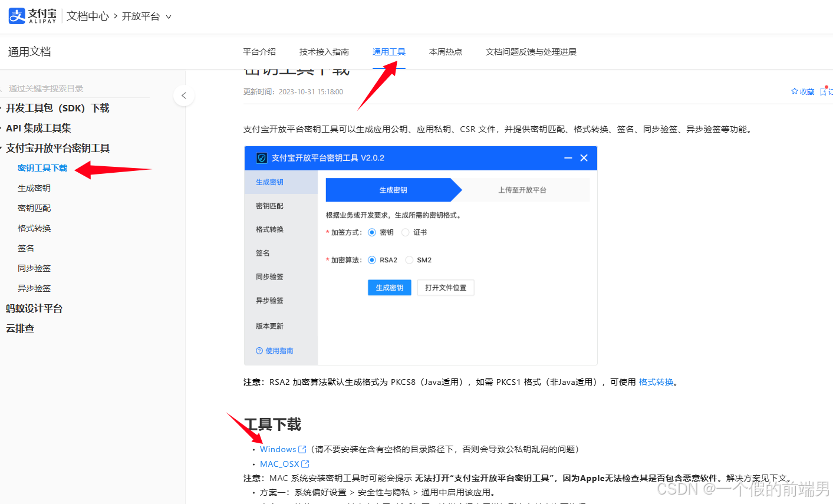Screen dimensions: 833x504
Task: Click external-link icon beside Windows
Action: 302,449
